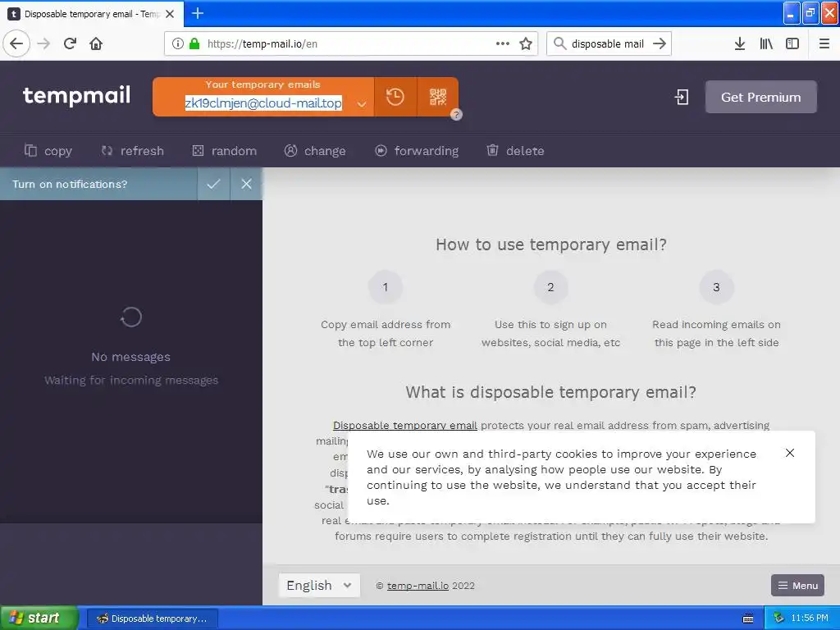Copy the temporary email address
Screen dimensions: 840x630
(x=48, y=151)
